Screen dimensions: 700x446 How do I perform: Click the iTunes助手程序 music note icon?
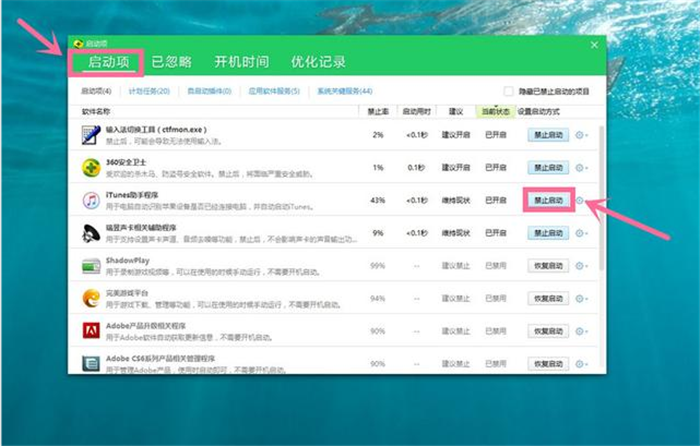[91, 200]
